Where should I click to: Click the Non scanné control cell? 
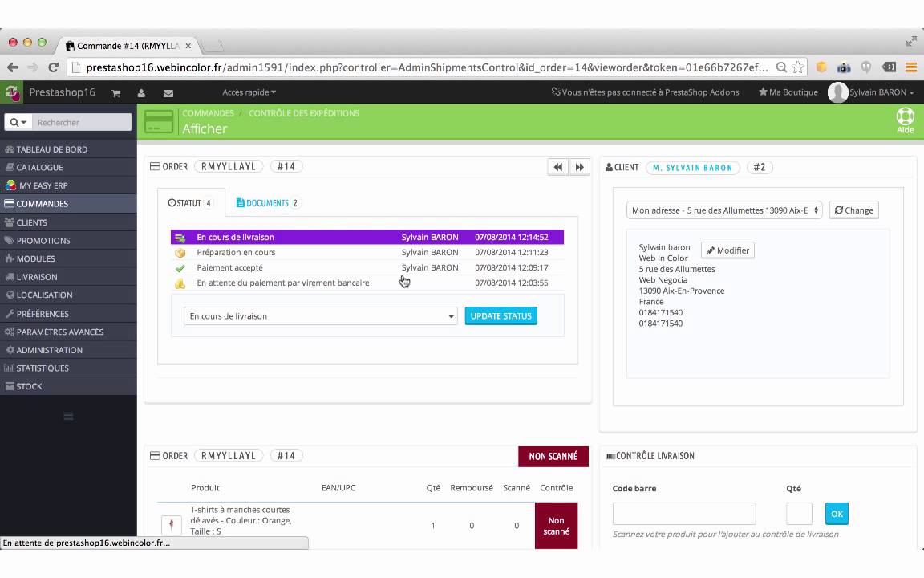(557, 526)
